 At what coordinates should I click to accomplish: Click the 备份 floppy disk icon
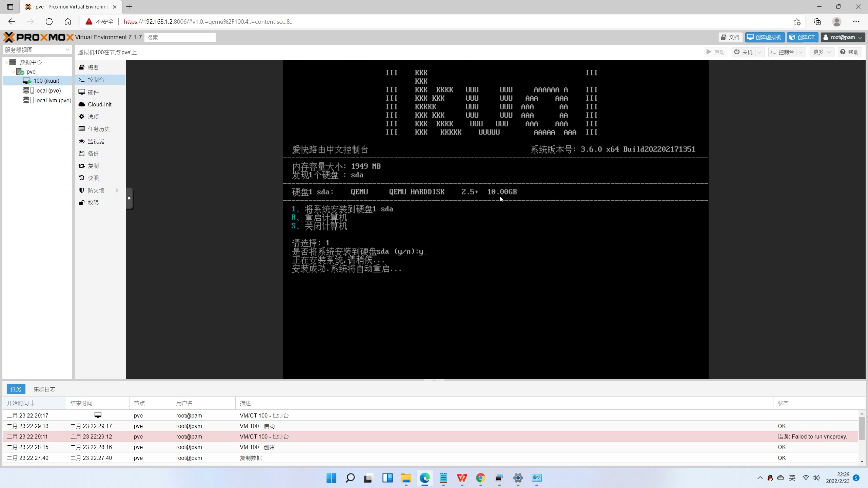click(82, 154)
